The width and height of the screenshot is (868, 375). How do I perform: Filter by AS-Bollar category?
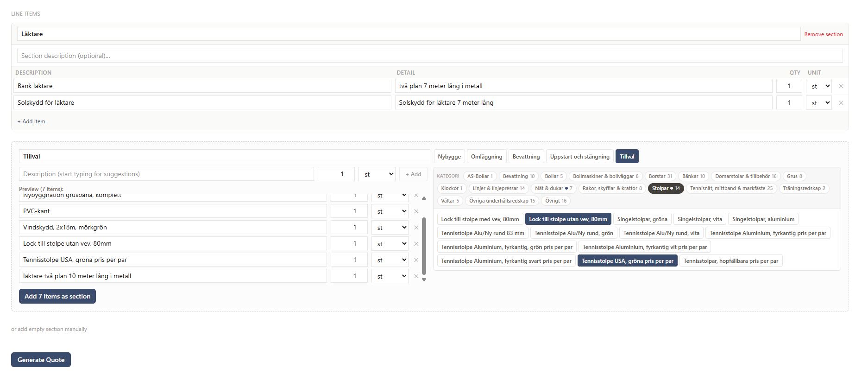pos(480,176)
